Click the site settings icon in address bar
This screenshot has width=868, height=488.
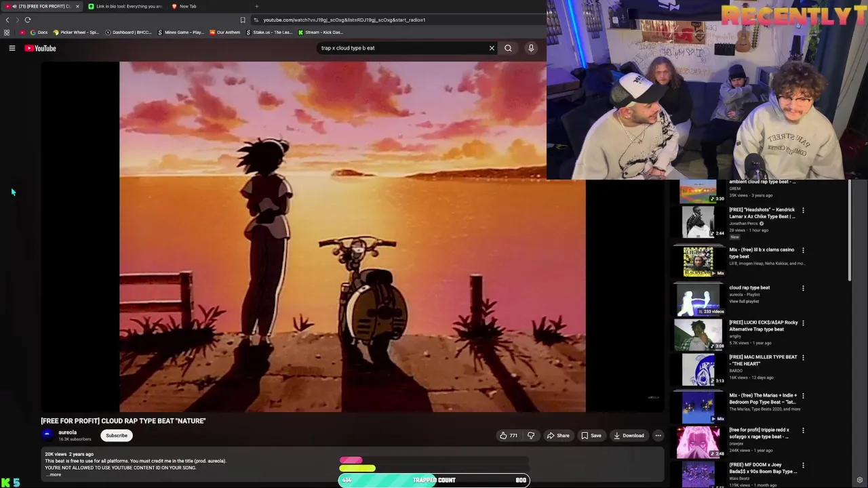(256, 20)
